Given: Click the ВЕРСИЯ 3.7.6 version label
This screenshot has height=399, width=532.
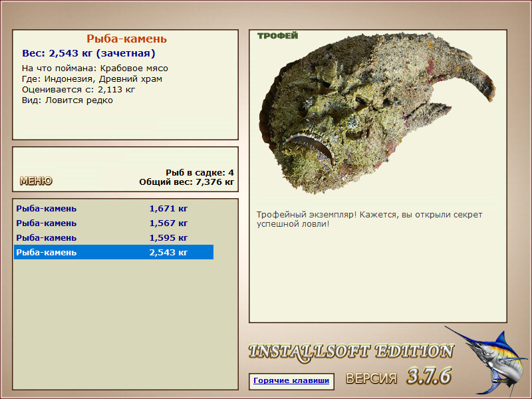Looking at the screenshot, I should coord(398,376).
